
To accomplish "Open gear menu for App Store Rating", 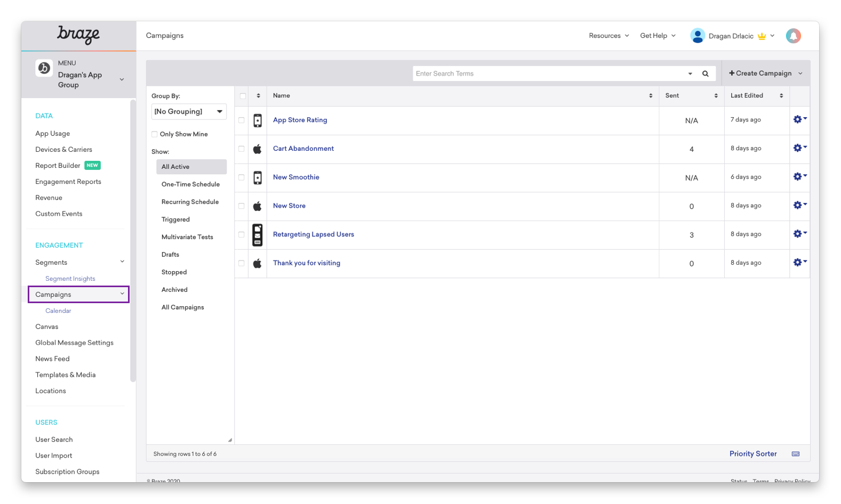I will [x=799, y=119].
